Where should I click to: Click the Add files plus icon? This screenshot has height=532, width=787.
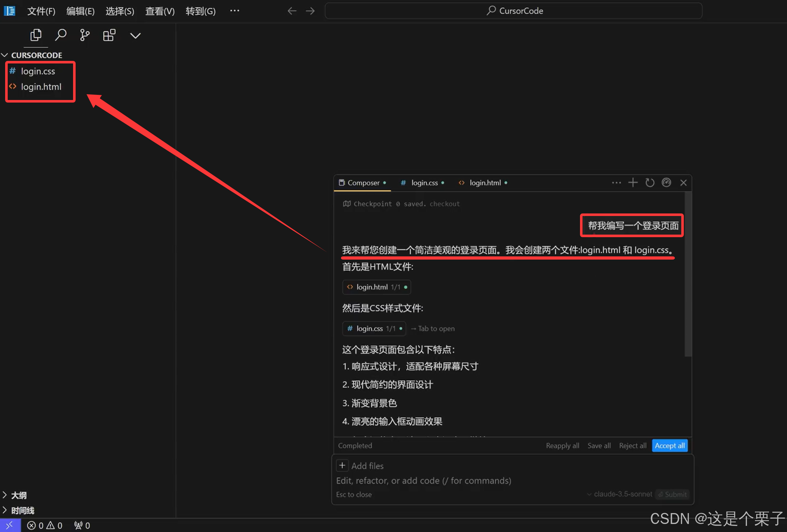[x=342, y=466]
